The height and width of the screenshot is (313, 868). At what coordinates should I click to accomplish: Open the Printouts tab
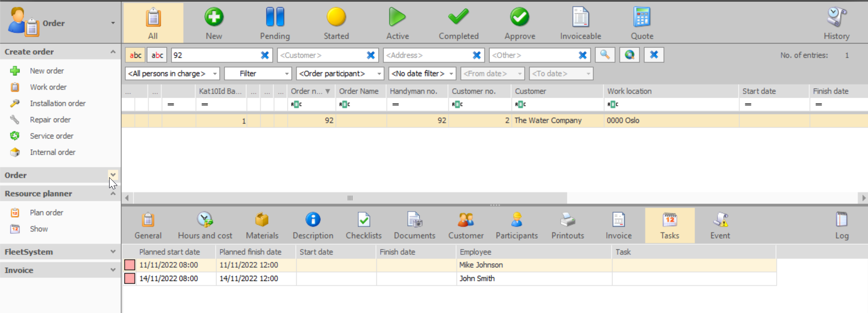(x=568, y=226)
